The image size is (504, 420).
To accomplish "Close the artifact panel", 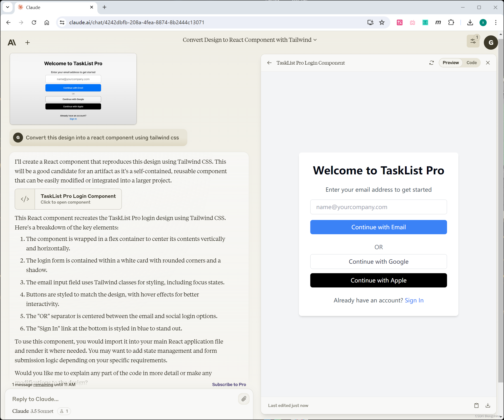I will (488, 63).
